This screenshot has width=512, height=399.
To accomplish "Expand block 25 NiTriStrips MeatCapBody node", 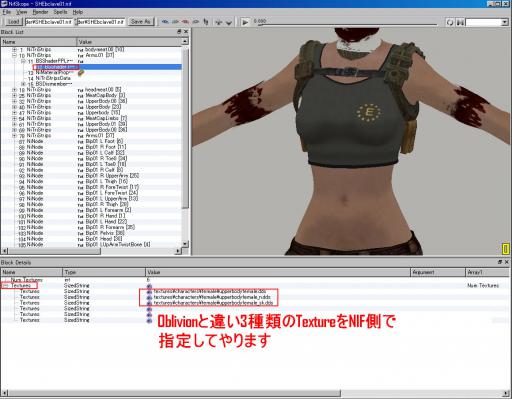I will (14, 96).
